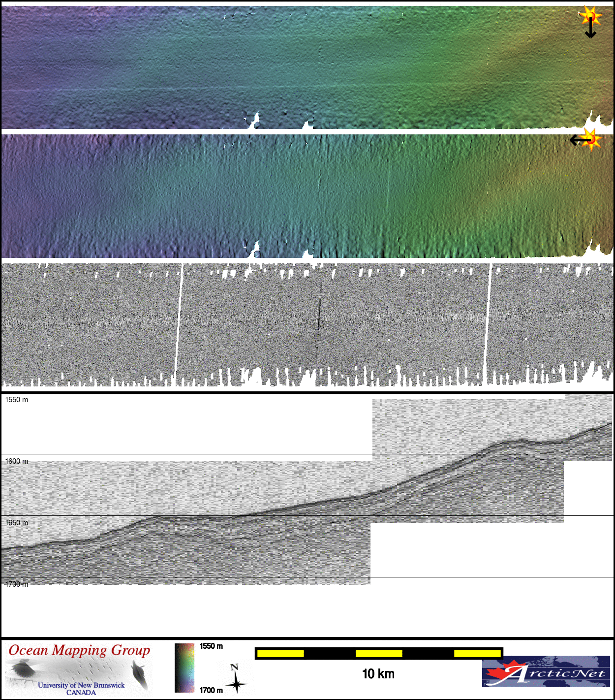The height and width of the screenshot is (700, 615).
Task: Click the 10 km scale label
Action: pos(378,674)
